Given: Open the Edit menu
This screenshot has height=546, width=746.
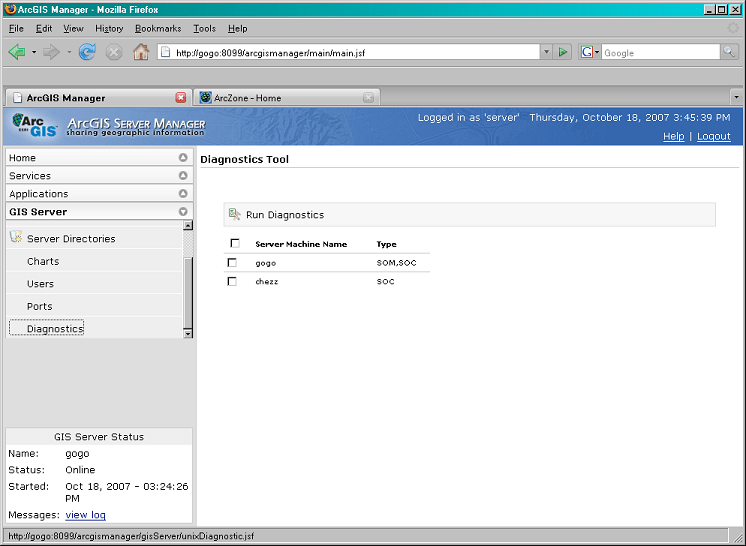Looking at the screenshot, I should tap(44, 29).
